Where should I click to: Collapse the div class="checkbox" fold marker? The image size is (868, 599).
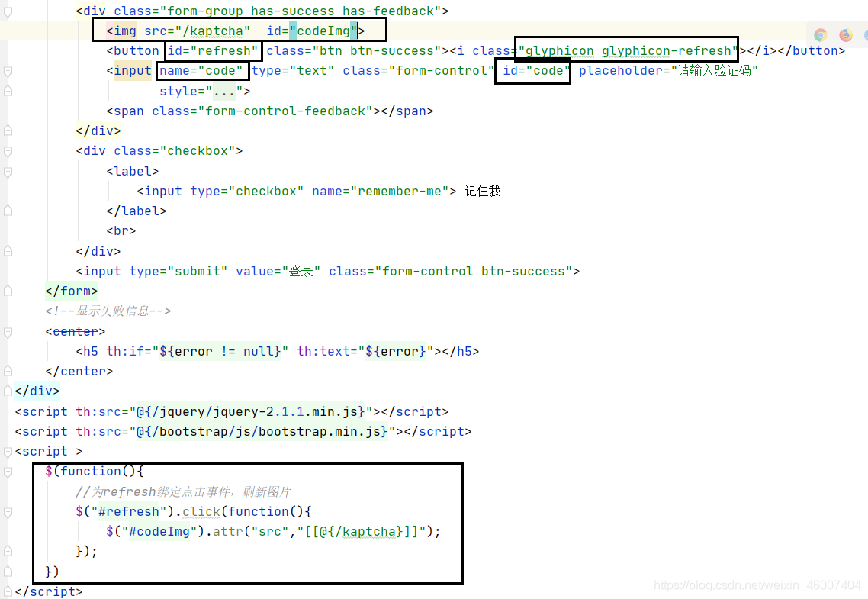tap(8, 151)
